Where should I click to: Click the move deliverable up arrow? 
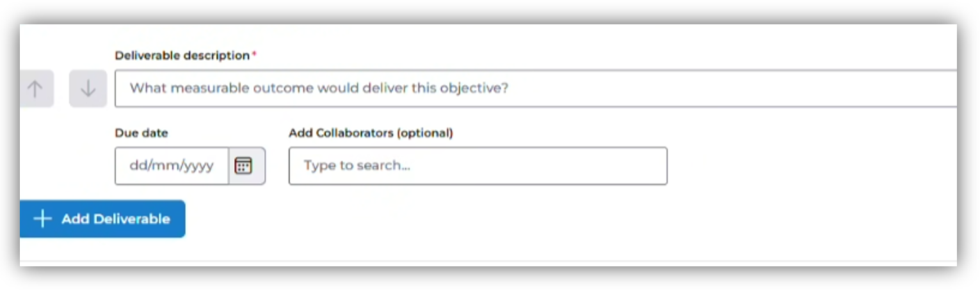(35, 89)
